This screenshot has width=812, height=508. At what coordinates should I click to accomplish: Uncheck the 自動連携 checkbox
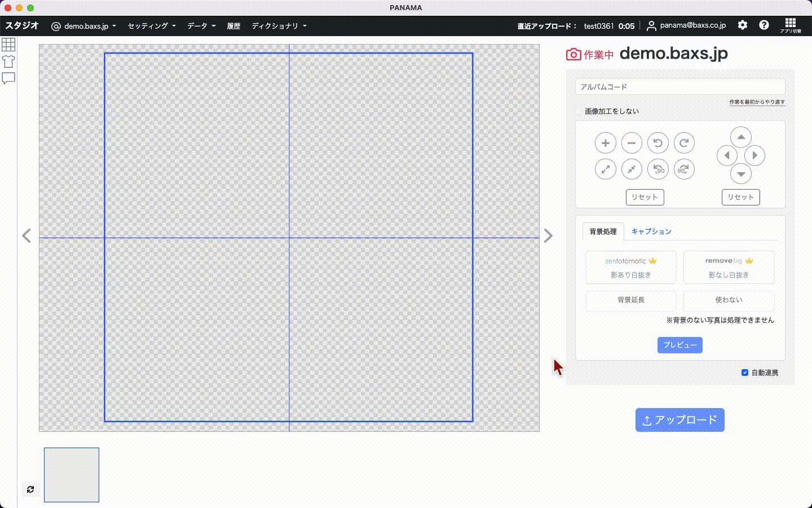(x=744, y=373)
